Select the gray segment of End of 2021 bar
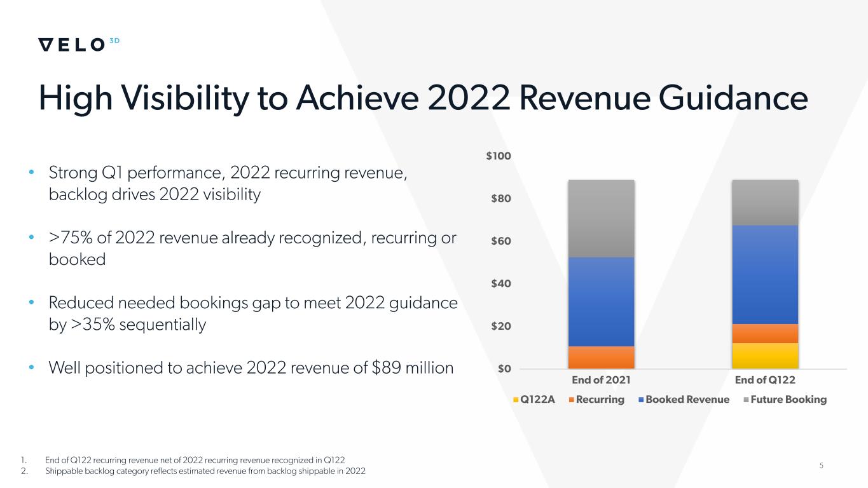This screenshot has height=488, width=868. point(601,218)
